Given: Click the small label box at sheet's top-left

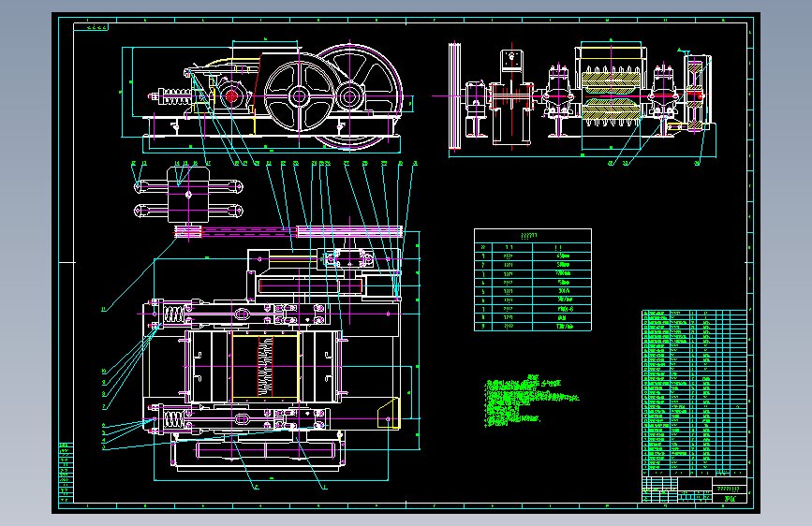Looking at the screenshot, I should pyautogui.click(x=91, y=27).
